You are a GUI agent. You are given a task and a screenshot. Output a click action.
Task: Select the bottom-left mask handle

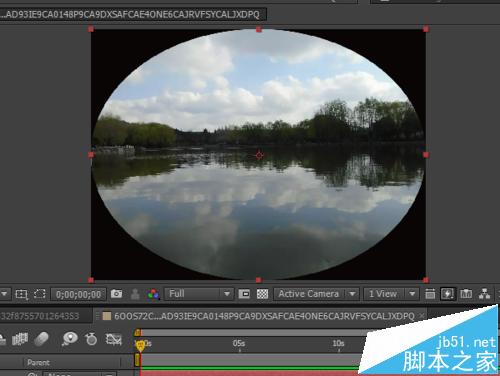[91, 280]
